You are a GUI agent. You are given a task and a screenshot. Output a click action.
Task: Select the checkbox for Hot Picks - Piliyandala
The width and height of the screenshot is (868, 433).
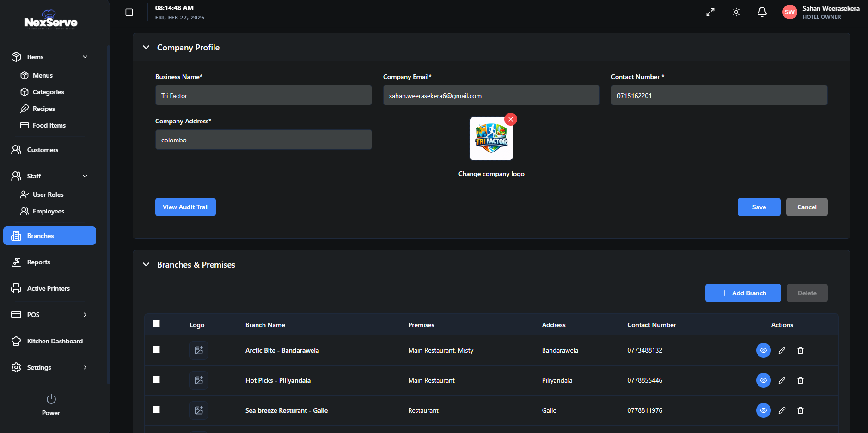(156, 379)
